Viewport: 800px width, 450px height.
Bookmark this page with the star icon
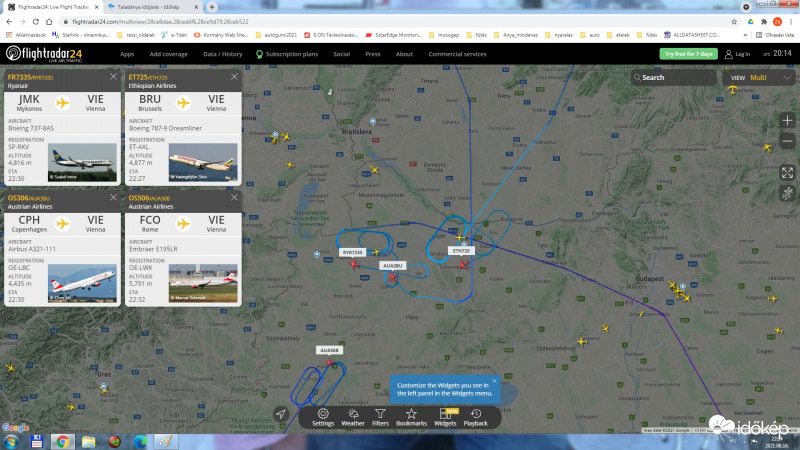point(734,22)
